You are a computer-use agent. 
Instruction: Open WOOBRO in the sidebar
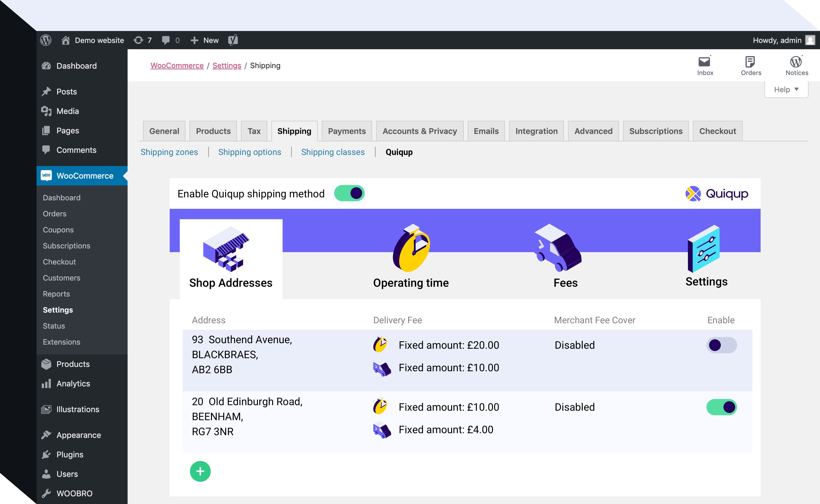[x=82, y=493]
